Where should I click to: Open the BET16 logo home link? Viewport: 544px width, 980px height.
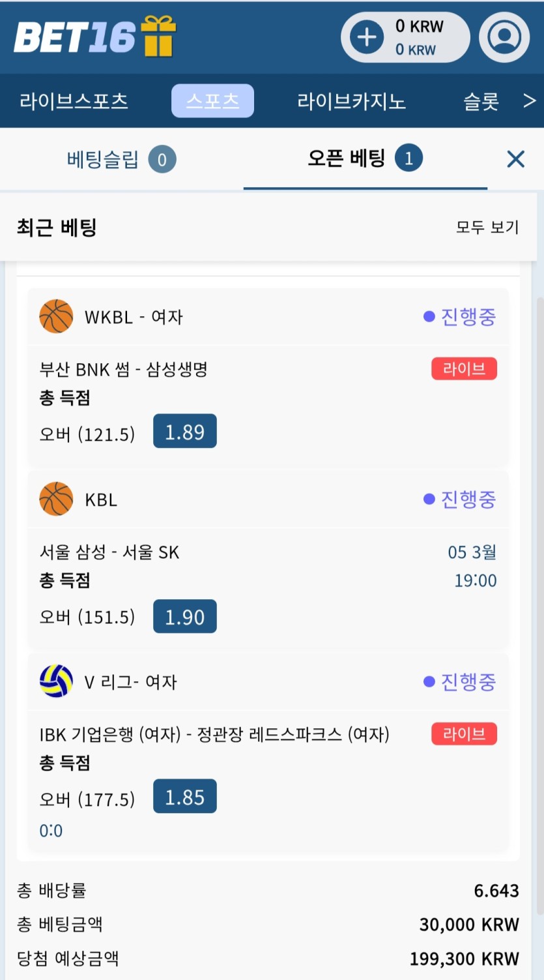click(x=74, y=37)
